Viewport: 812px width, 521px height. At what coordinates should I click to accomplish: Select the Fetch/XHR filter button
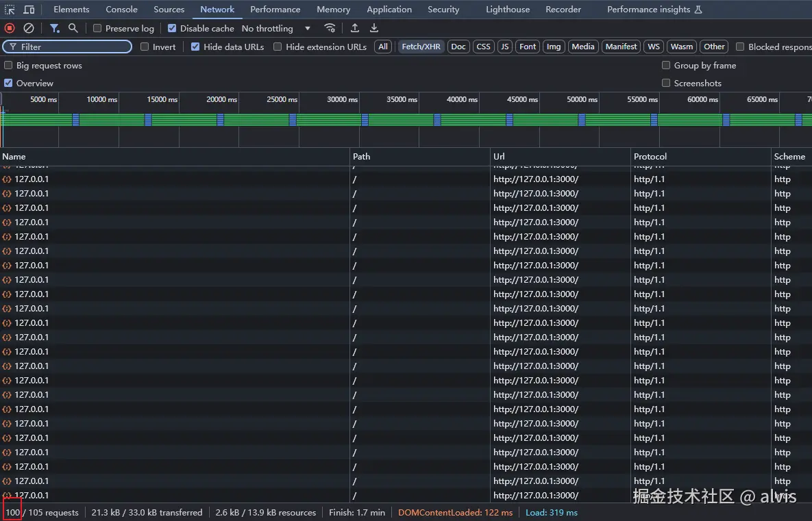pyautogui.click(x=421, y=47)
